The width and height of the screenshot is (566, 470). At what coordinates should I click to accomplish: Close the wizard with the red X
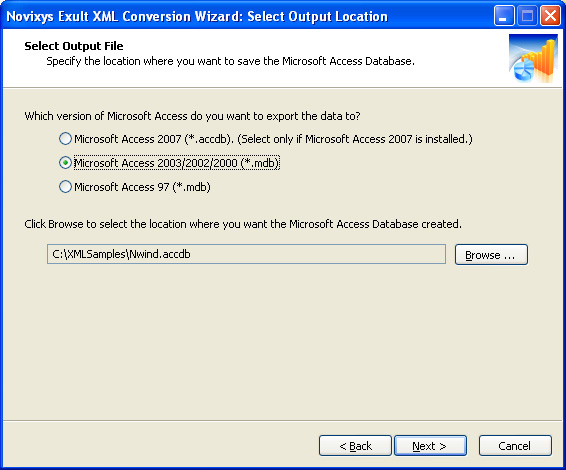pos(550,16)
